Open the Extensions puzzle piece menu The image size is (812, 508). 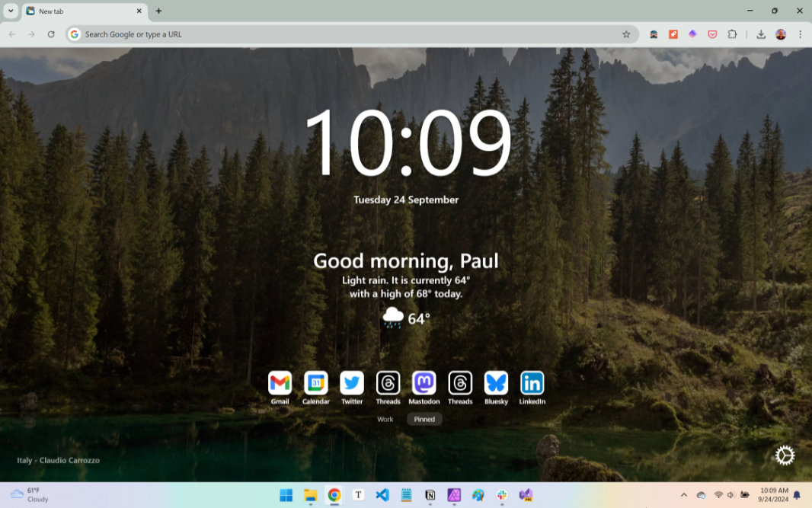732,34
